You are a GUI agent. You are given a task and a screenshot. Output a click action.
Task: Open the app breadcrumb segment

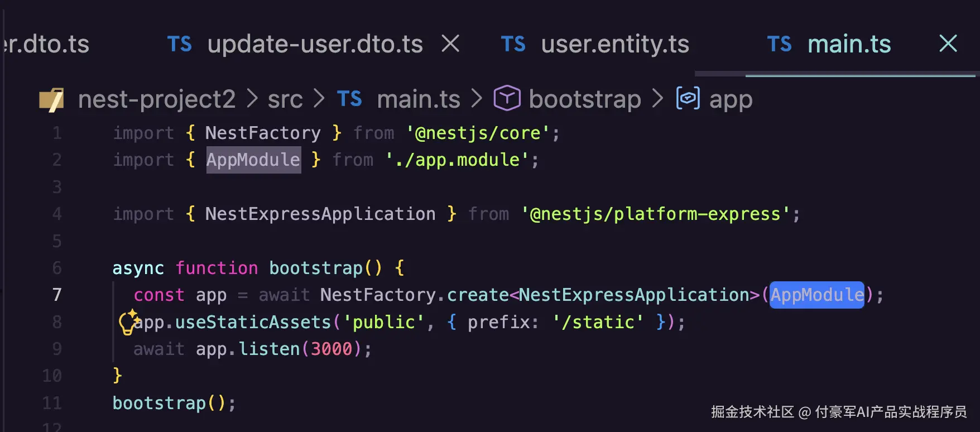click(x=731, y=100)
